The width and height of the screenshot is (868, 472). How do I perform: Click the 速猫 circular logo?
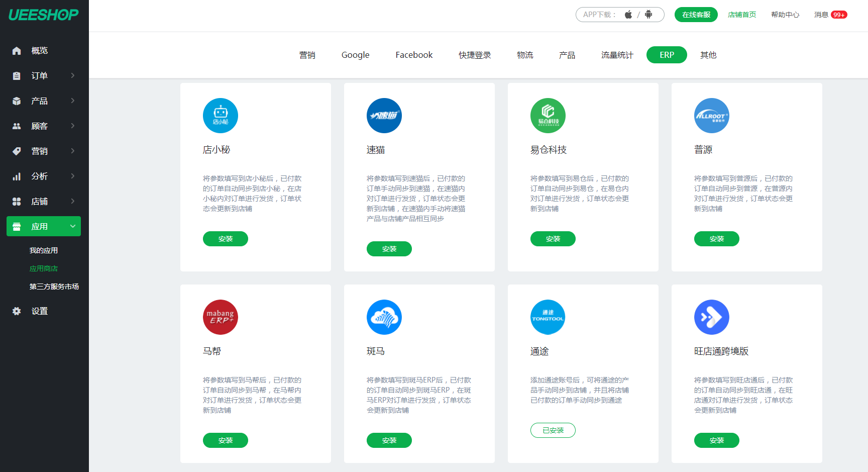pyautogui.click(x=384, y=116)
